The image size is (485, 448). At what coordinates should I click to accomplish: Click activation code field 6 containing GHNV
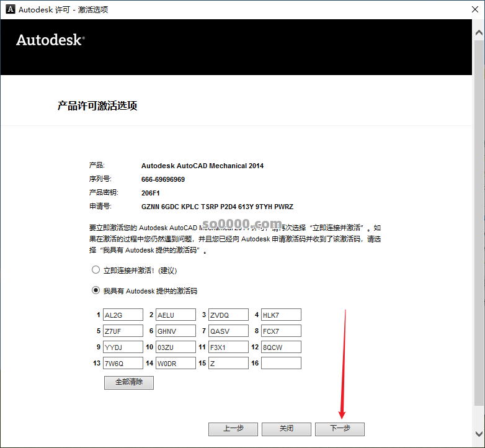(x=176, y=331)
